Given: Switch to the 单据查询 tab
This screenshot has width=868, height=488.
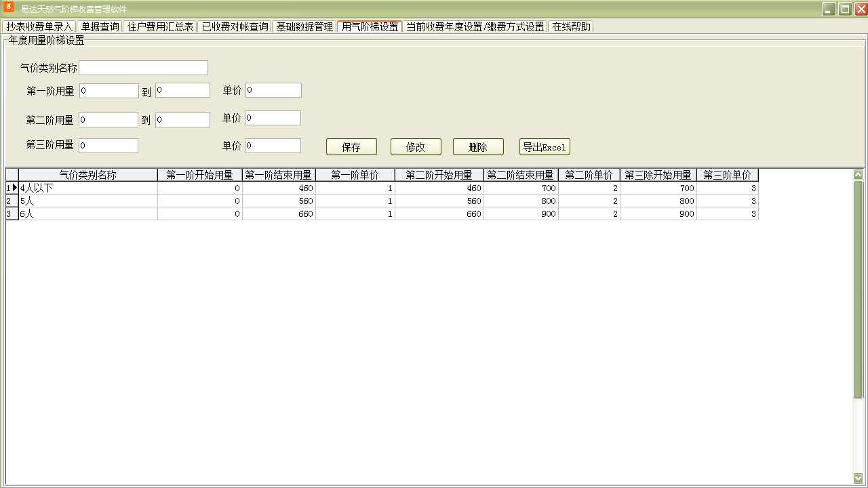Looking at the screenshot, I should point(100,26).
